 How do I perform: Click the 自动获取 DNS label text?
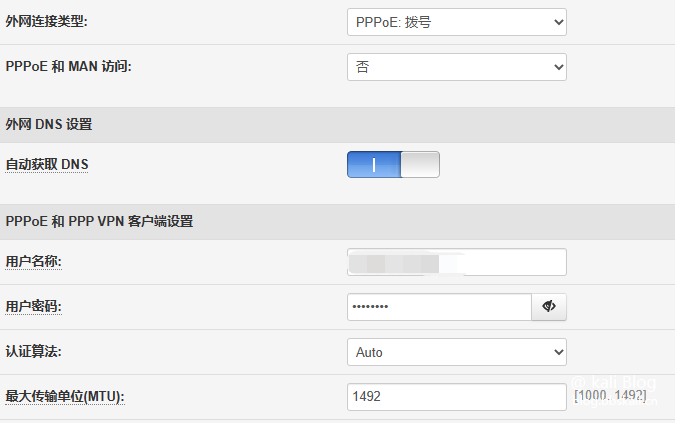click(47, 164)
